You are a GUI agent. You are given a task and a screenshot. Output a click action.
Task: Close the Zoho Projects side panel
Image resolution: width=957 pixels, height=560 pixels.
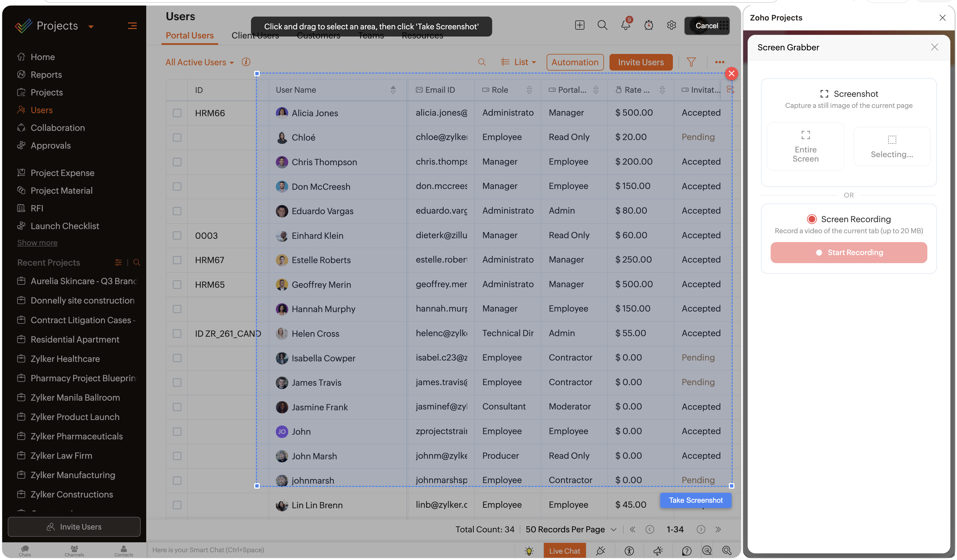pyautogui.click(x=942, y=18)
